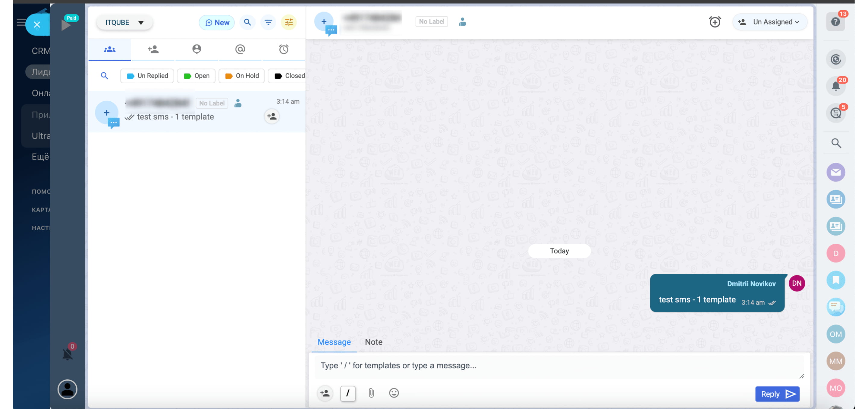
Task: Toggle the Un Replied status filter
Action: point(147,76)
